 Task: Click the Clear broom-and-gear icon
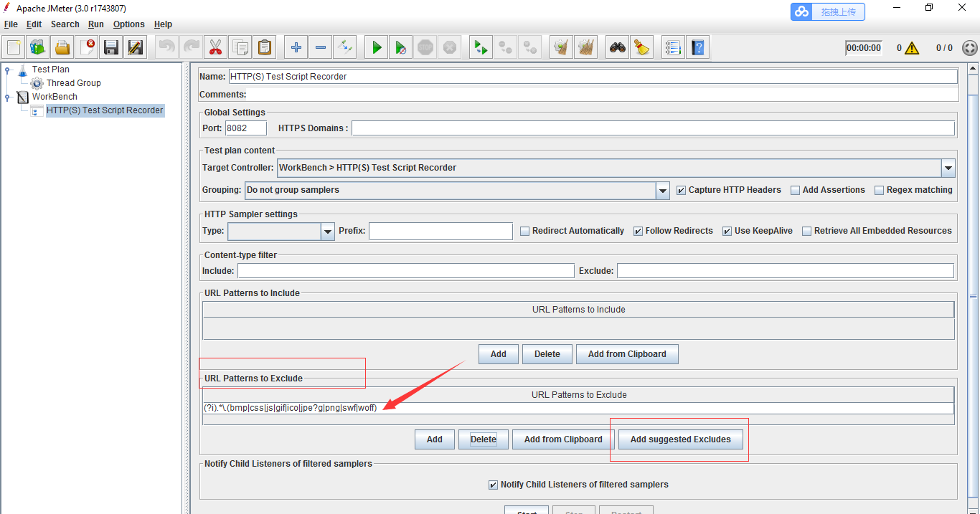pos(562,47)
